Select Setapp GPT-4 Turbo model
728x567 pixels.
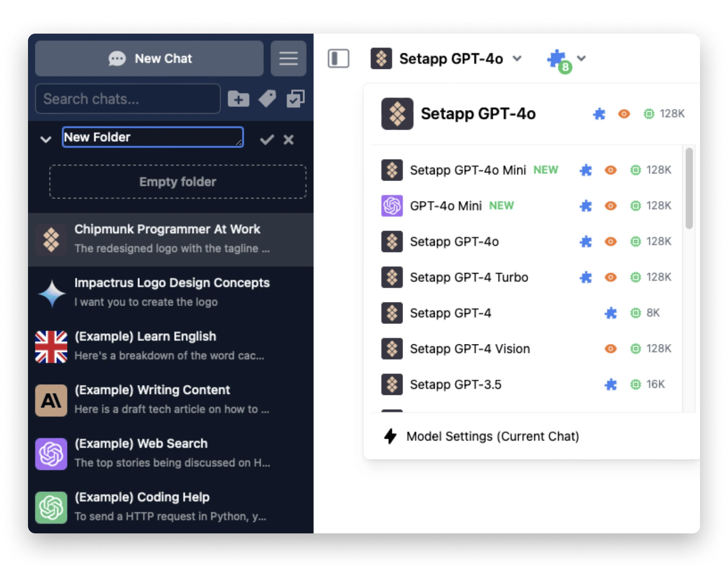[526, 277]
